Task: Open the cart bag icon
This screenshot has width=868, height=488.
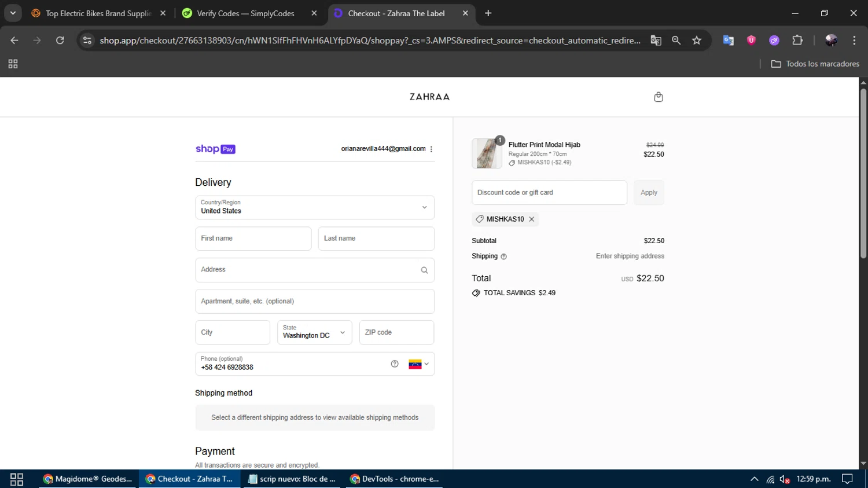Action: click(x=658, y=97)
